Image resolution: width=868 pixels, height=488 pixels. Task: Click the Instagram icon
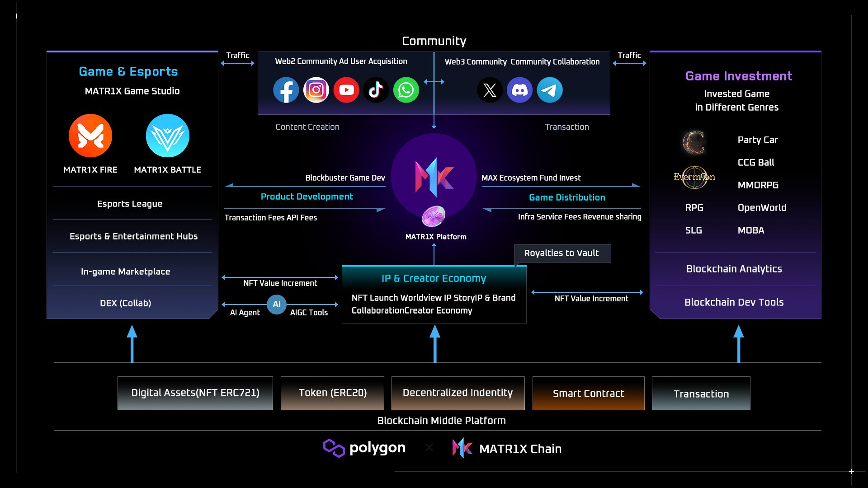(316, 90)
